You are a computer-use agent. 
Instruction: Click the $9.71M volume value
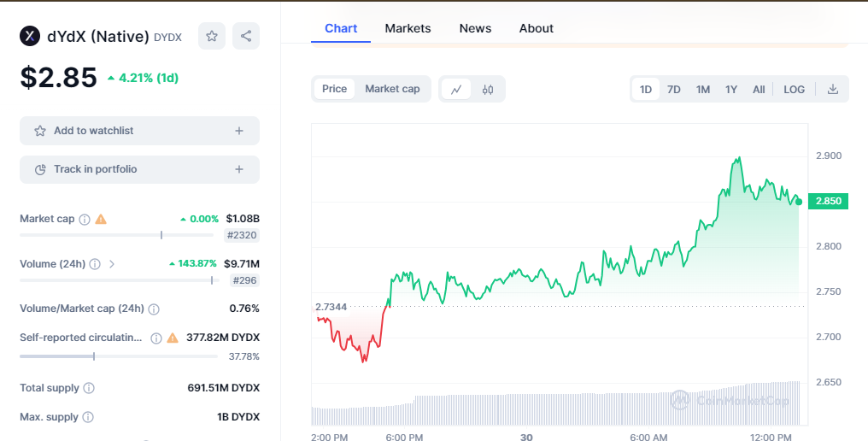click(x=242, y=264)
